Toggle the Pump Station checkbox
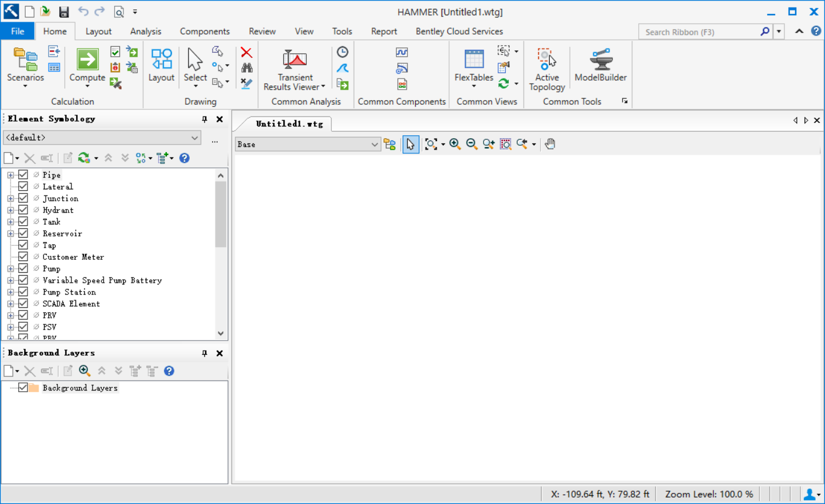This screenshot has width=825, height=504. click(23, 292)
